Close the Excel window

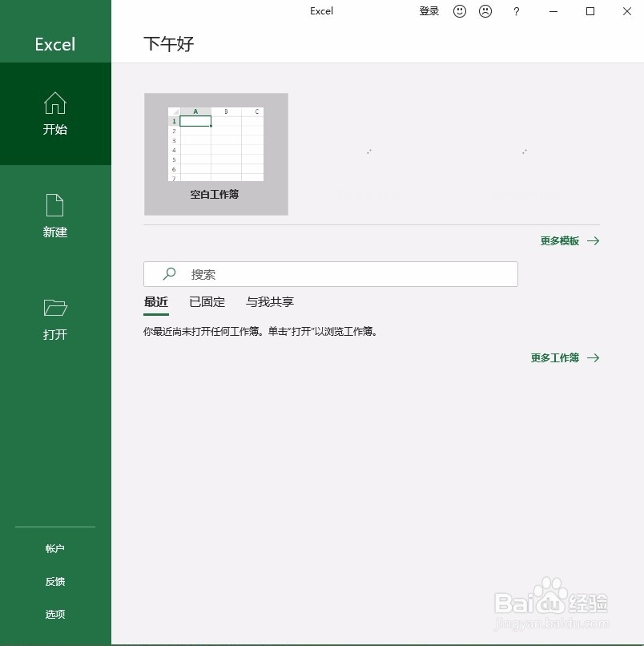click(626, 11)
